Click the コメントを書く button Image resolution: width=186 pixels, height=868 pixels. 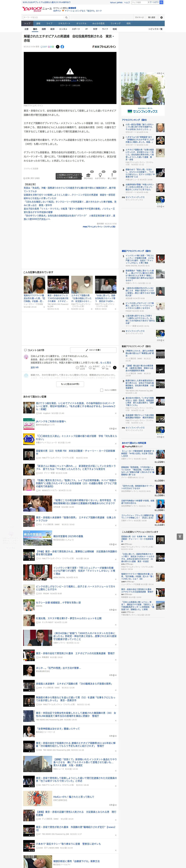93,350
